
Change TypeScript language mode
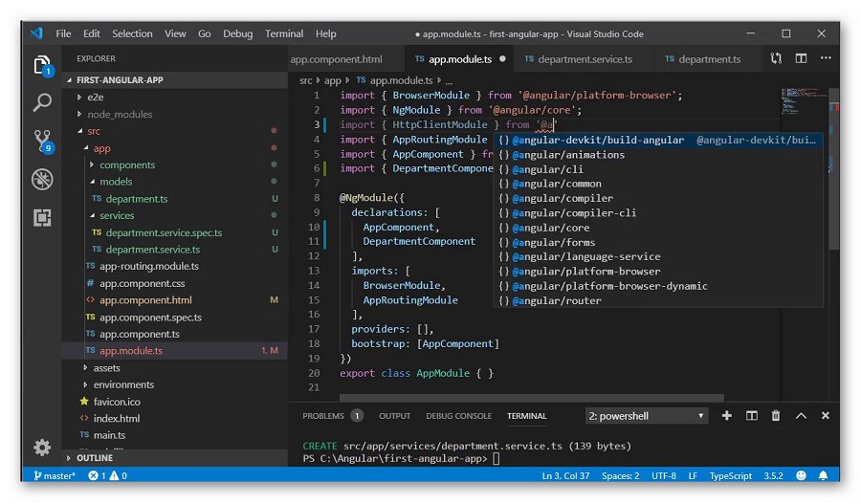click(730, 475)
